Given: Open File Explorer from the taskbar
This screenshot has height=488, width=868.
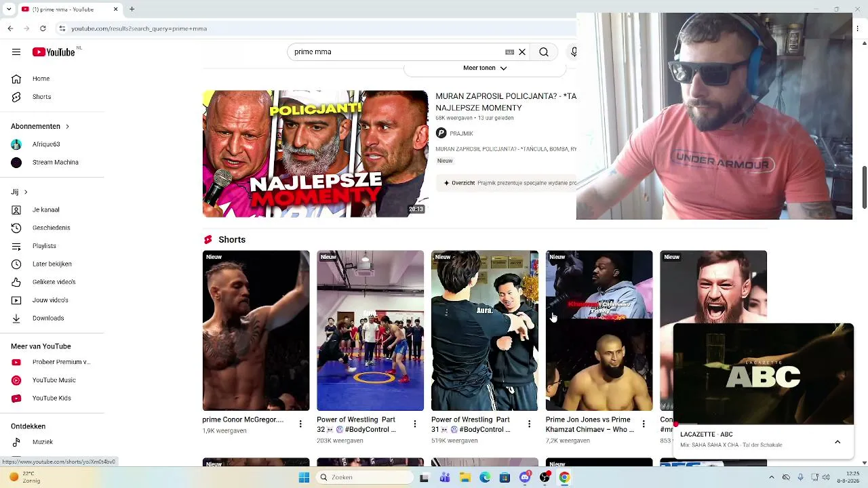Looking at the screenshot, I should tap(465, 477).
